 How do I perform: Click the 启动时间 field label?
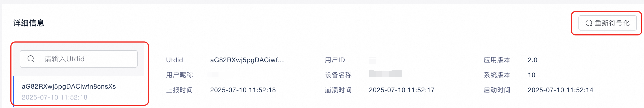(497, 90)
